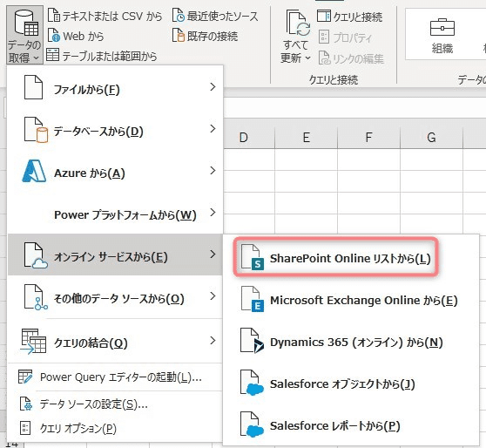Screen dimensions: 486x448
Task: Click その他のデータ ソースから icon
Action: (36, 297)
